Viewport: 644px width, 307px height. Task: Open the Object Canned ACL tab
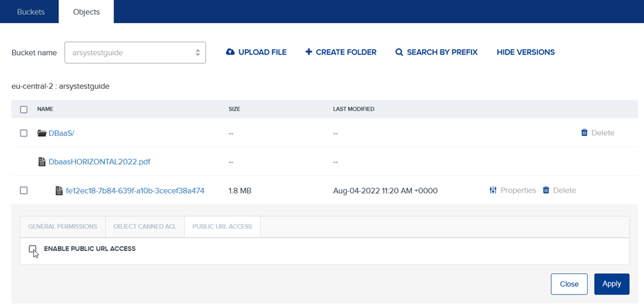tap(145, 227)
